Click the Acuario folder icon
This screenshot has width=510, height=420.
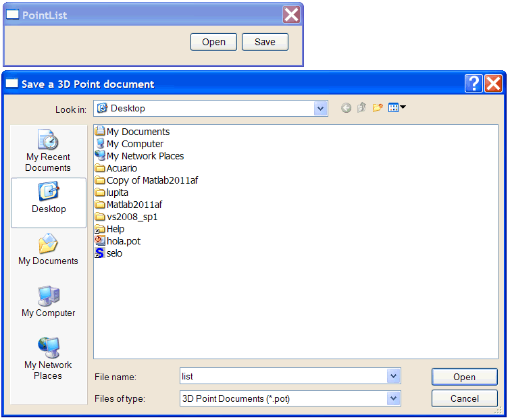(x=100, y=168)
